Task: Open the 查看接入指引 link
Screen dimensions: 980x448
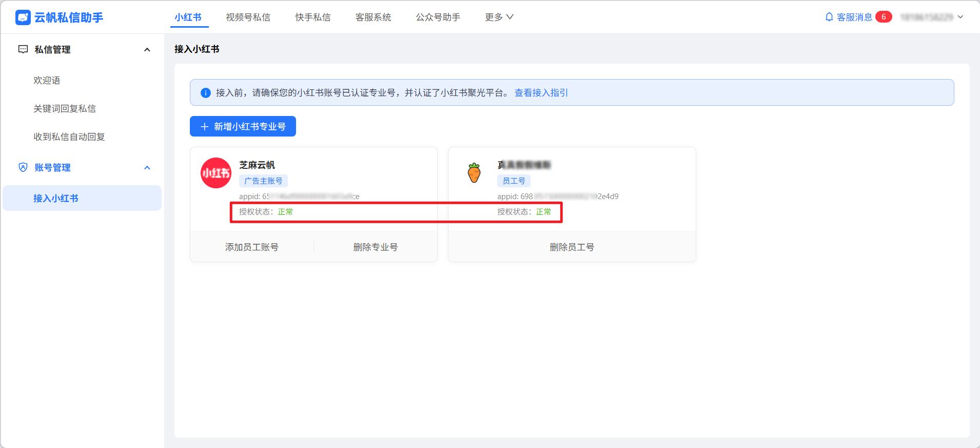Action: tap(541, 93)
